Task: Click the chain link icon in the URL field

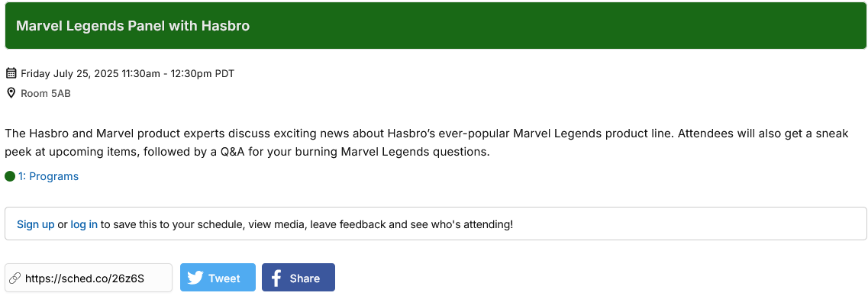Action: coord(15,278)
